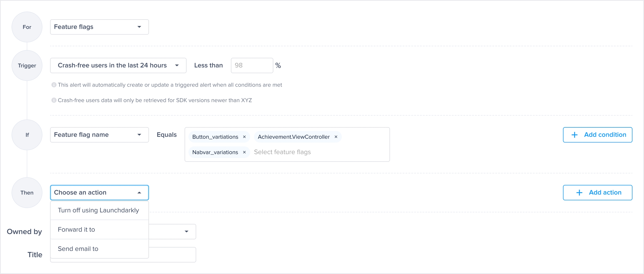Click info icon beside SDK versions note
644x274 pixels.
click(x=54, y=100)
